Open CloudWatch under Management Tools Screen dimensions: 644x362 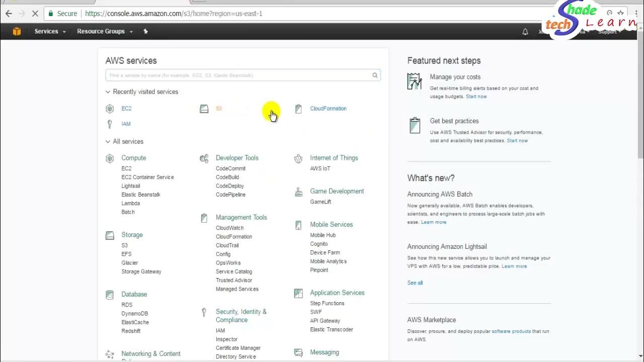pyautogui.click(x=229, y=228)
